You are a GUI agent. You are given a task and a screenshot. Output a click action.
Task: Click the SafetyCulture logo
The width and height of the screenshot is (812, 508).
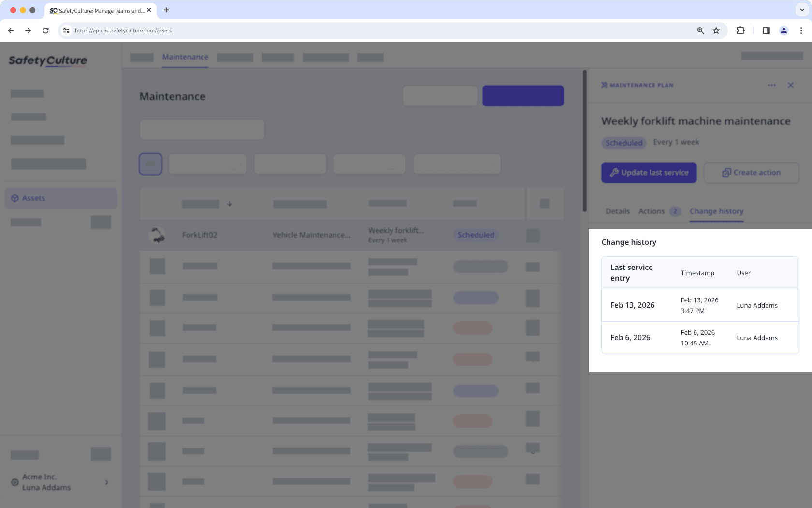[x=47, y=60]
